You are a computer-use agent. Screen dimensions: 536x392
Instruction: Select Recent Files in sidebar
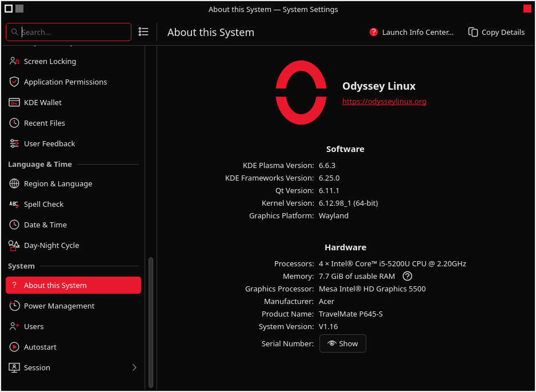[x=73, y=123]
